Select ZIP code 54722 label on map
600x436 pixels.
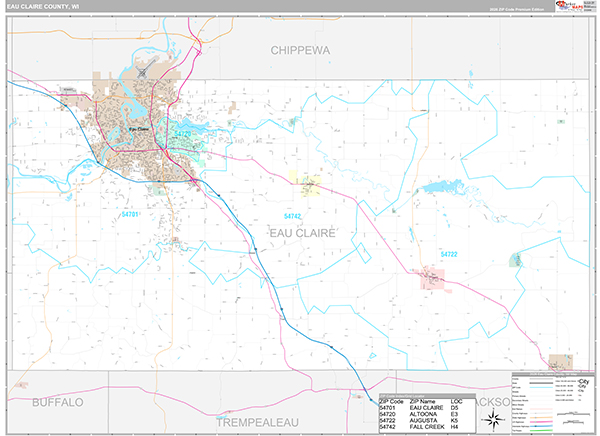(x=449, y=254)
